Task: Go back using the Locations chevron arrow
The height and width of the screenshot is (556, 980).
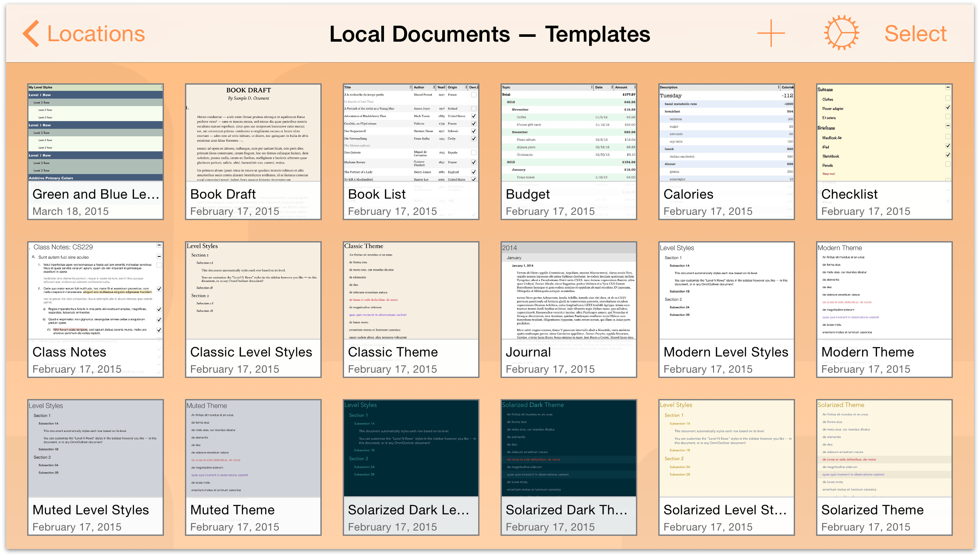Action: (31, 33)
